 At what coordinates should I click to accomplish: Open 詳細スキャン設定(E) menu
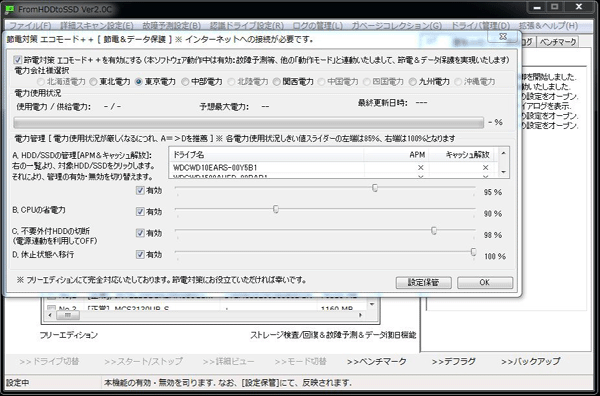pyautogui.click(x=97, y=26)
